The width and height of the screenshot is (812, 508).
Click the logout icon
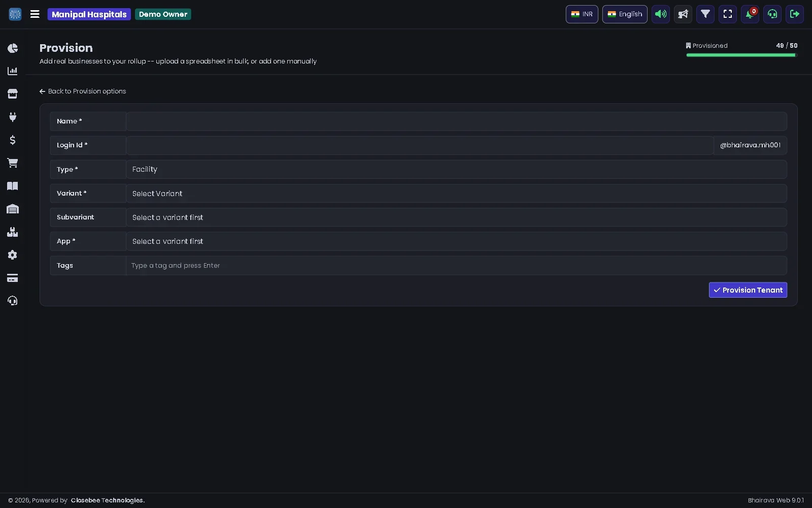pos(795,14)
